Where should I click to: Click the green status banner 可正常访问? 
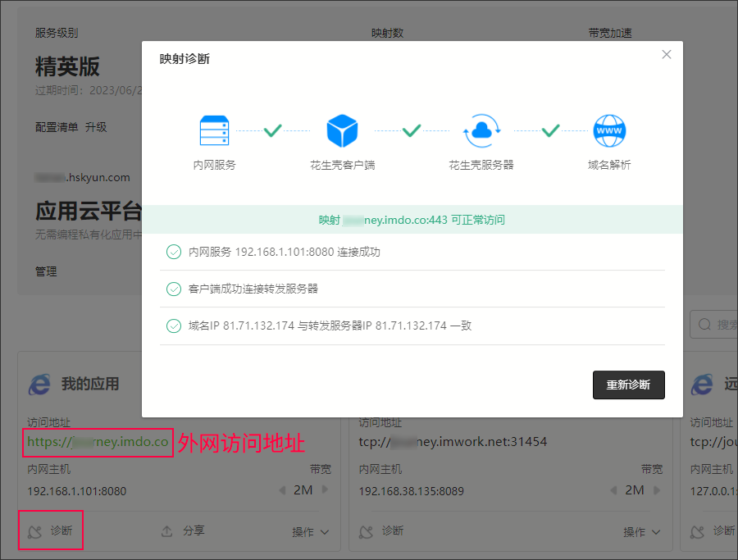pyautogui.click(x=412, y=220)
